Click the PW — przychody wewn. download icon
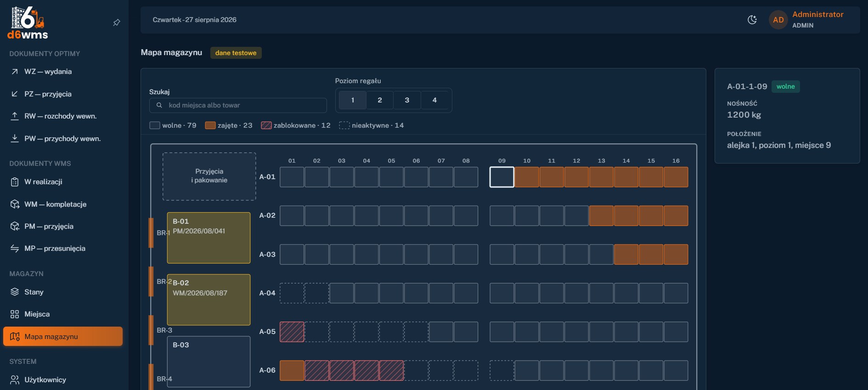Image resolution: width=868 pixels, height=390 pixels. pos(15,139)
